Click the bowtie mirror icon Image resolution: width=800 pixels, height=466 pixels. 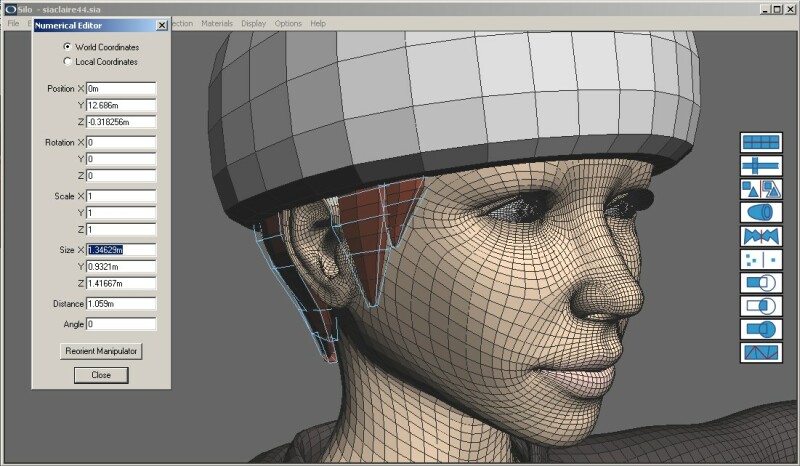pos(760,236)
